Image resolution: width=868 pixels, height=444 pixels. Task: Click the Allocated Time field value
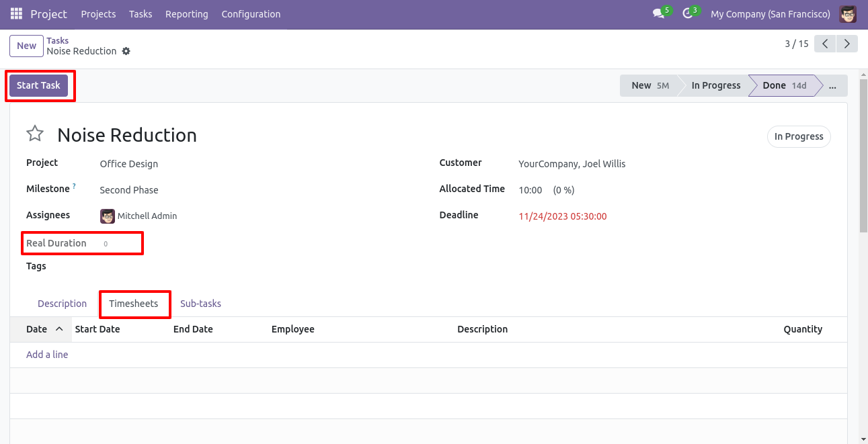[530, 190]
